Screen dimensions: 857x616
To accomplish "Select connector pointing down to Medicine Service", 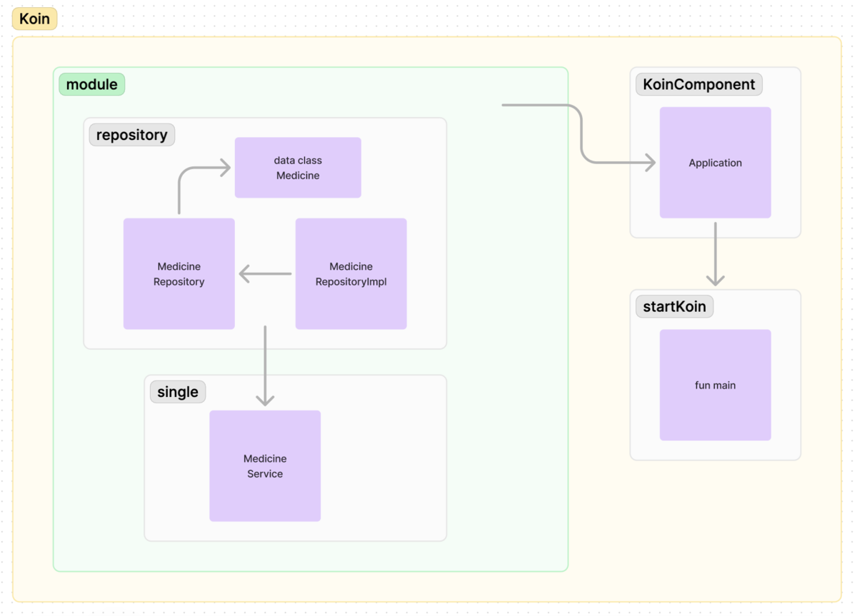I will click(265, 366).
